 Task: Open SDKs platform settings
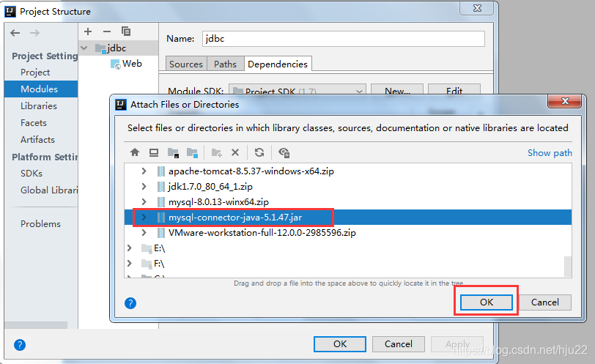[x=32, y=174]
